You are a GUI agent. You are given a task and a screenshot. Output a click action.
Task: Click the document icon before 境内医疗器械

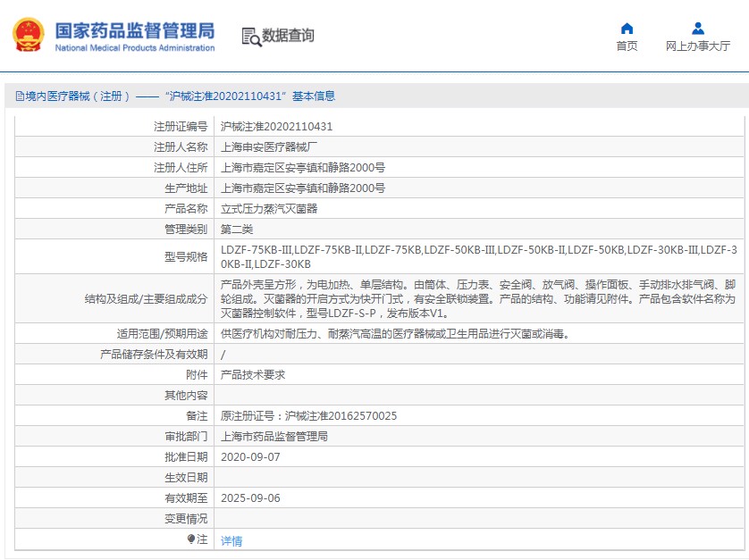click(x=20, y=96)
